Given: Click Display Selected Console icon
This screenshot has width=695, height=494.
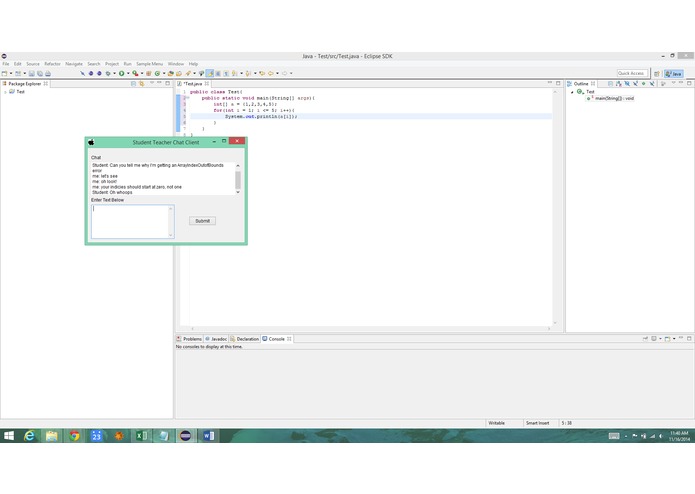Looking at the screenshot, I should [654, 338].
